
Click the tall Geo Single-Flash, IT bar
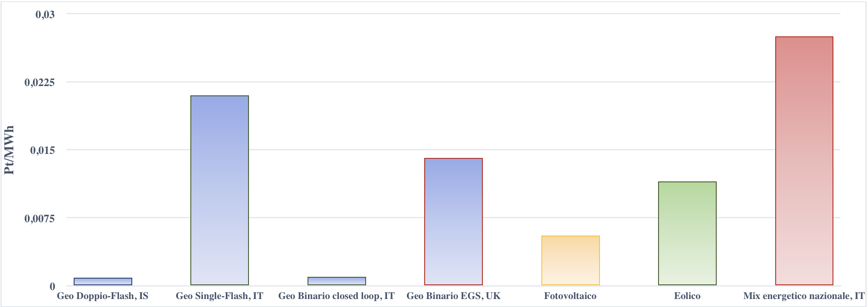pos(220,190)
